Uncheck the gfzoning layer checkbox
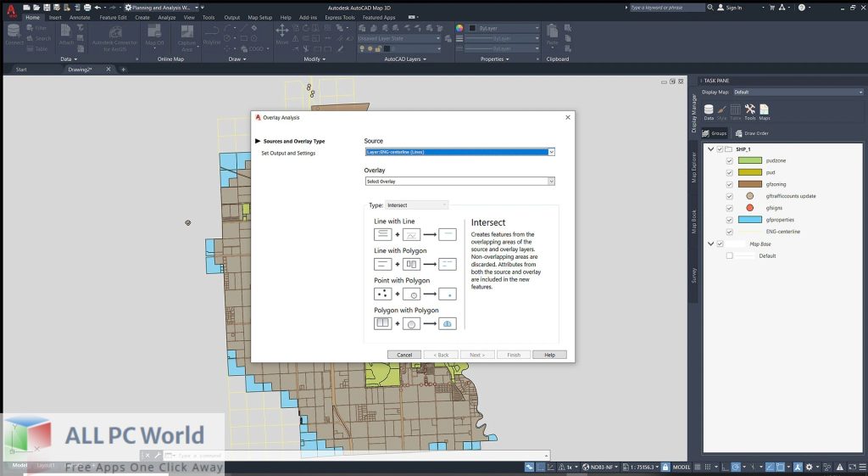Viewport: 868px width, 476px height. click(729, 184)
